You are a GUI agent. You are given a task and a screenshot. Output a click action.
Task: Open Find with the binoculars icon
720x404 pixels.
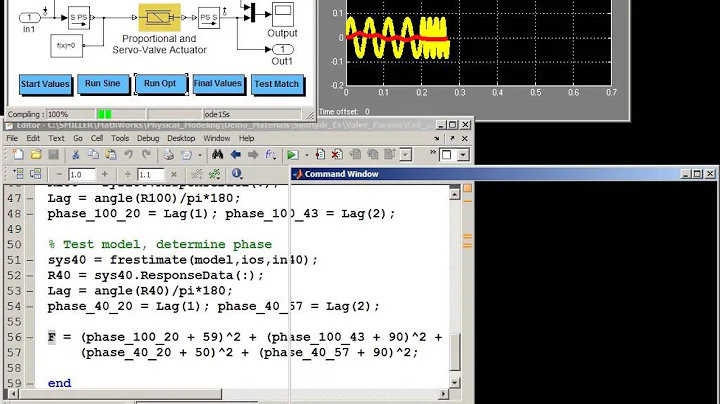click(217, 155)
